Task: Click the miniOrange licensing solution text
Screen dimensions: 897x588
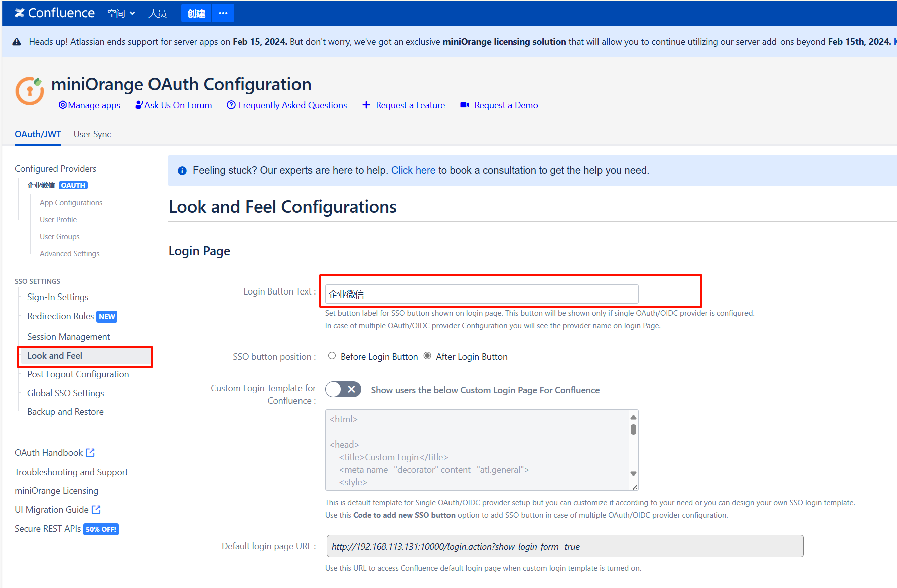Action: coord(504,42)
